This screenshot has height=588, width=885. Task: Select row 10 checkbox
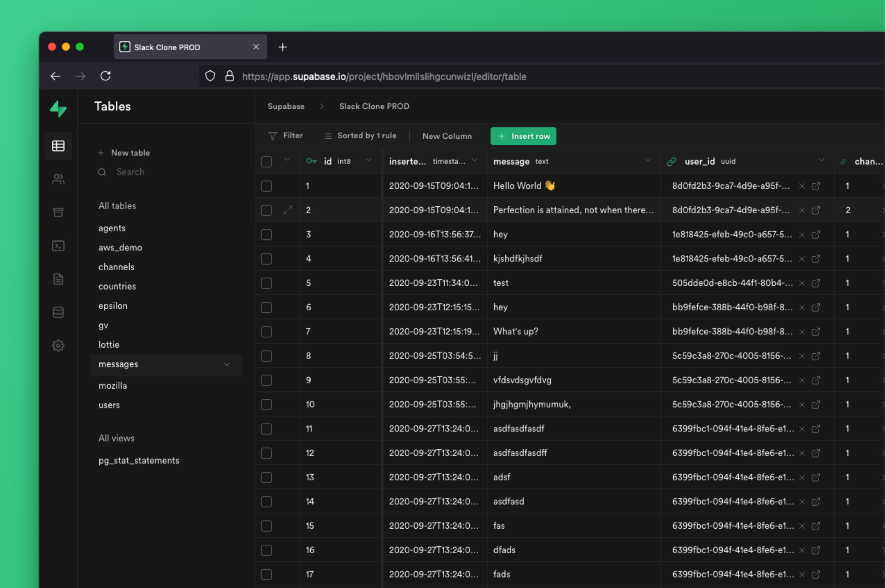click(266, 405)
